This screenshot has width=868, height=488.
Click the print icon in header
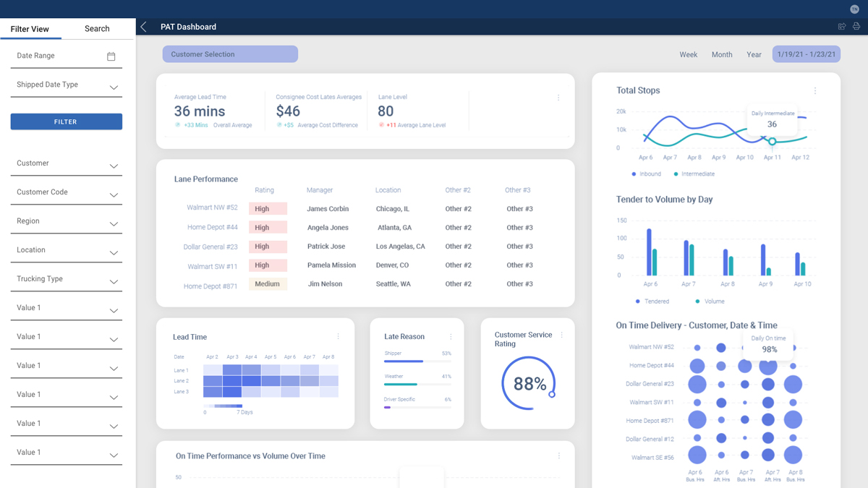tap(856, 27)
